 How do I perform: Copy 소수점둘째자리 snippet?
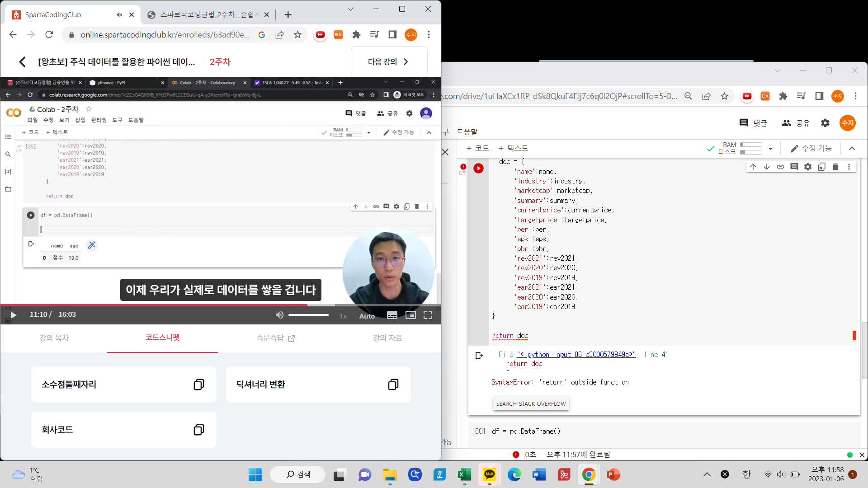(198, 385)
